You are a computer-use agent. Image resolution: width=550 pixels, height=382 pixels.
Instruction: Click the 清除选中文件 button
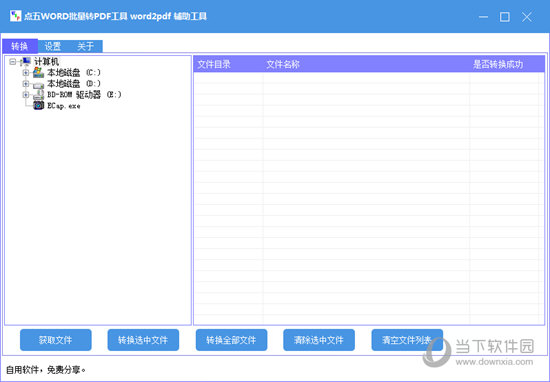tap(319, 340)
